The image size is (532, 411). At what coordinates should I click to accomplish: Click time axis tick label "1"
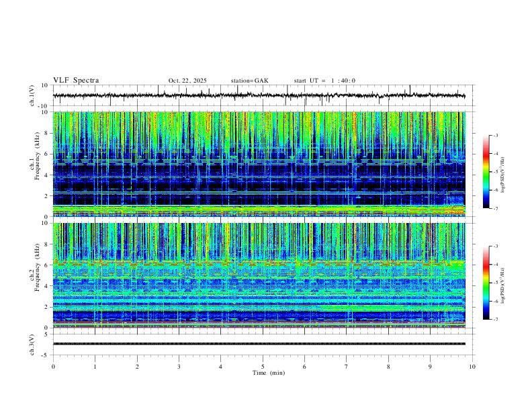(x=95, y=367)
